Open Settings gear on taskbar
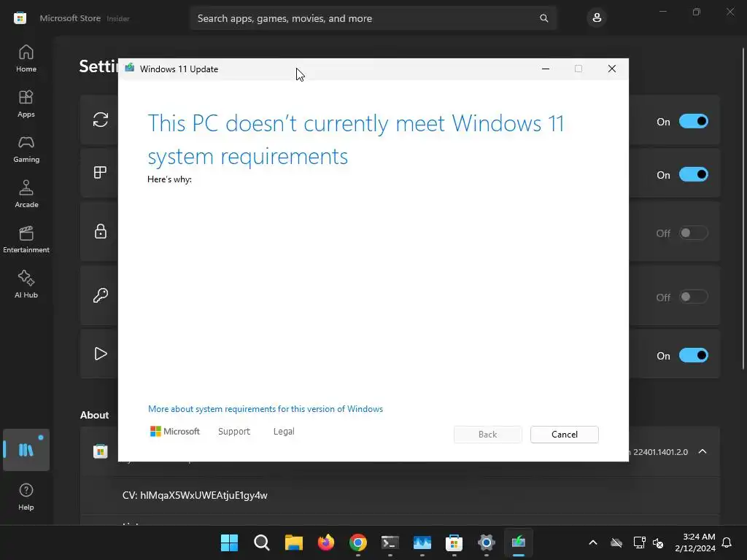This screenshot has height=560, width=747. coord(487,542)
